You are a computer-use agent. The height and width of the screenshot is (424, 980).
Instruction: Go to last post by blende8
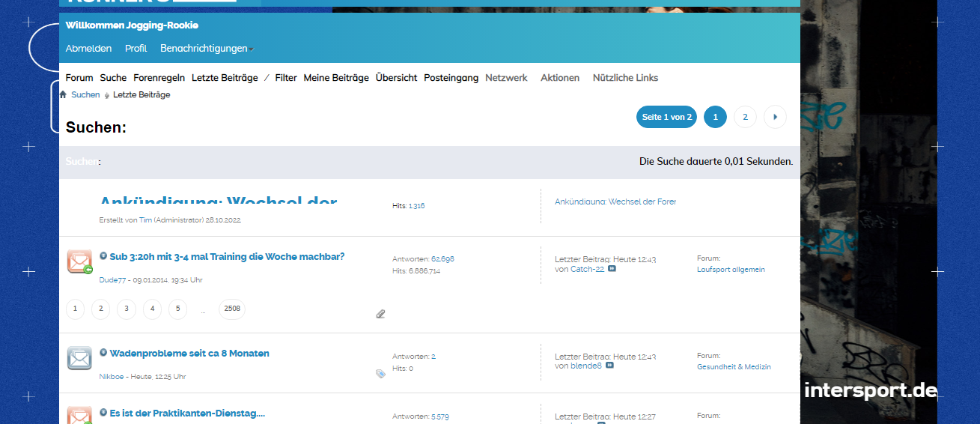click(x=609, y=366)
